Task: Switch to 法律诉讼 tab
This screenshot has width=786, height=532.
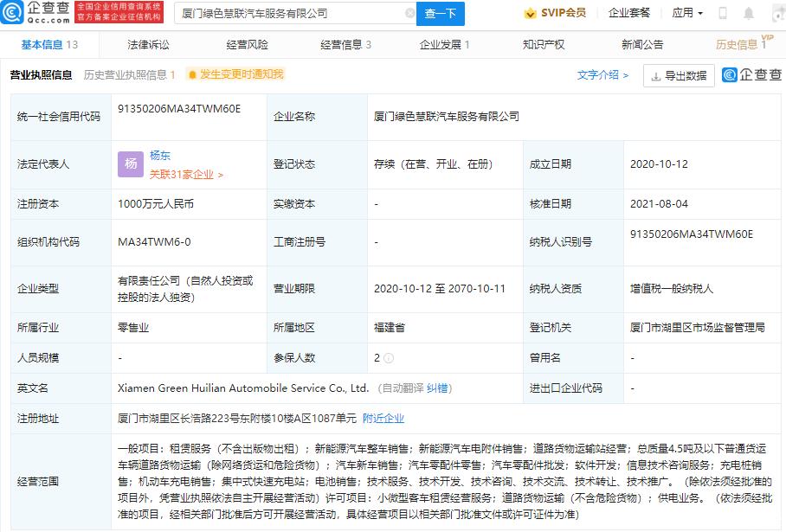Action: 148,45
